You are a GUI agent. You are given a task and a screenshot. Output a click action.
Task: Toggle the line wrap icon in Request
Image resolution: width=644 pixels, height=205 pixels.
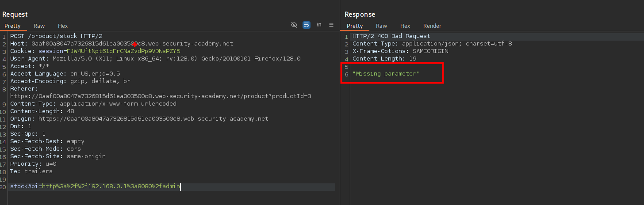click(307, 25)
